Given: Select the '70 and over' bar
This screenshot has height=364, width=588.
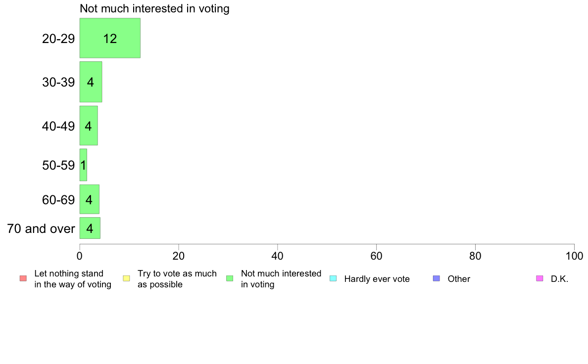Looking at the screenshot, I should tap(90, 228).
